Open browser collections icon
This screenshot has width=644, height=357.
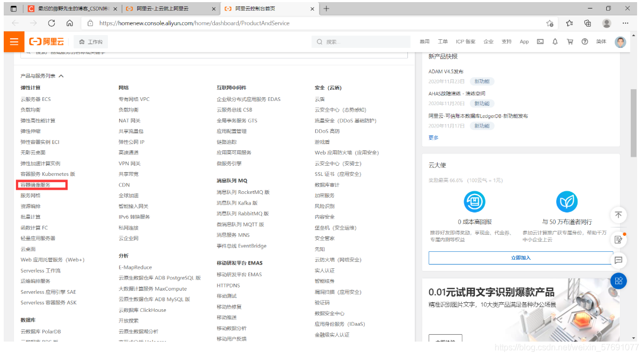point(588,23)
